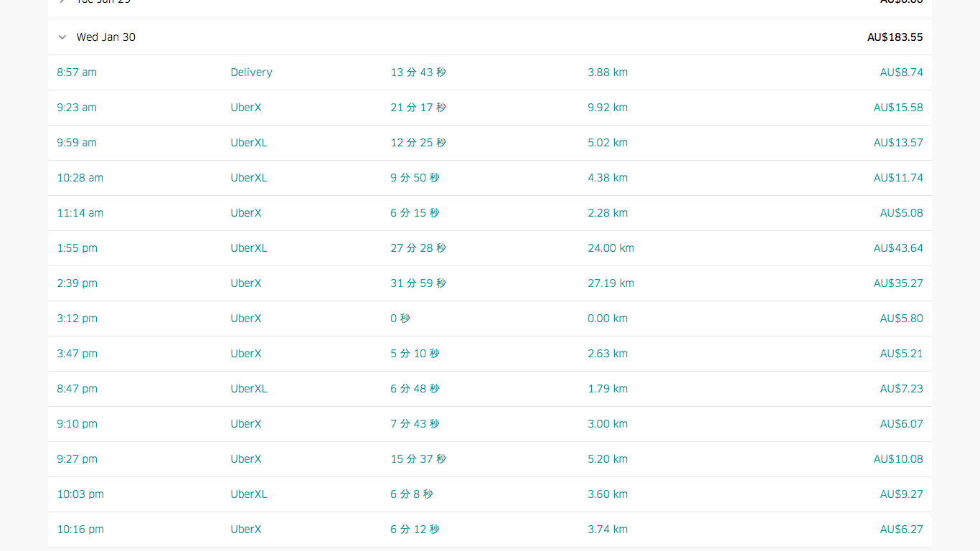Click the Wed Jan 30 date label
The height and width of the screenshot is (551, 980).
(106, 37)
